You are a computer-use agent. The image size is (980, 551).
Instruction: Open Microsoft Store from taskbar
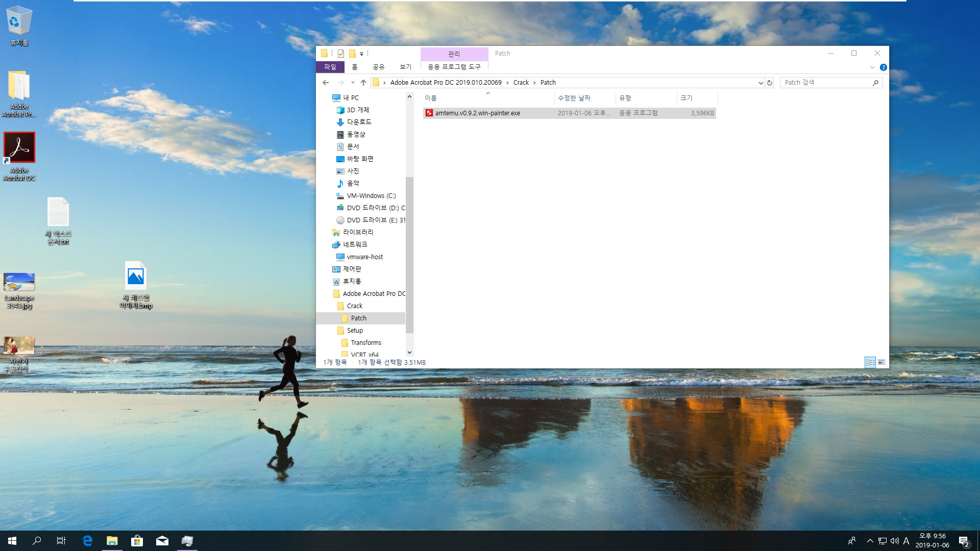(137, 541)
